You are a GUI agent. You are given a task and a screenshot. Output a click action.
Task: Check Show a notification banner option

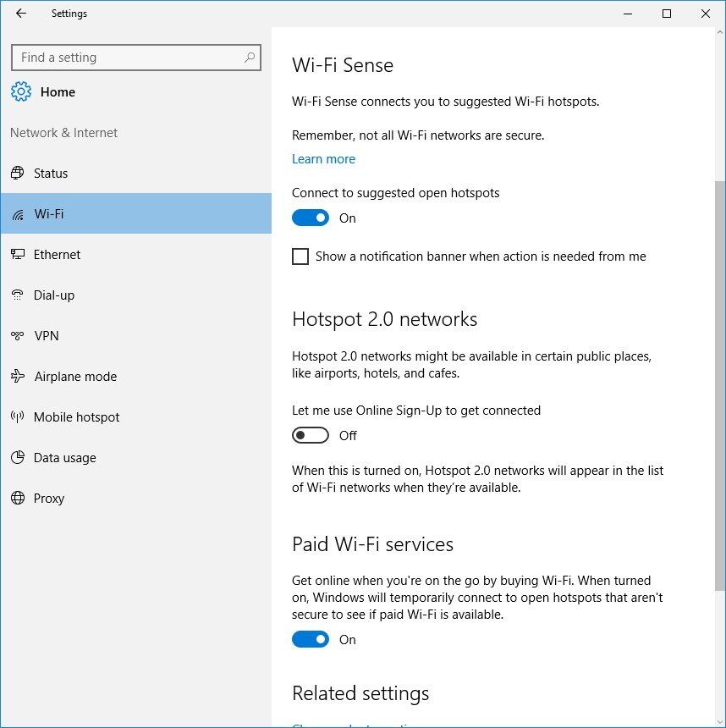coord(300,256)
